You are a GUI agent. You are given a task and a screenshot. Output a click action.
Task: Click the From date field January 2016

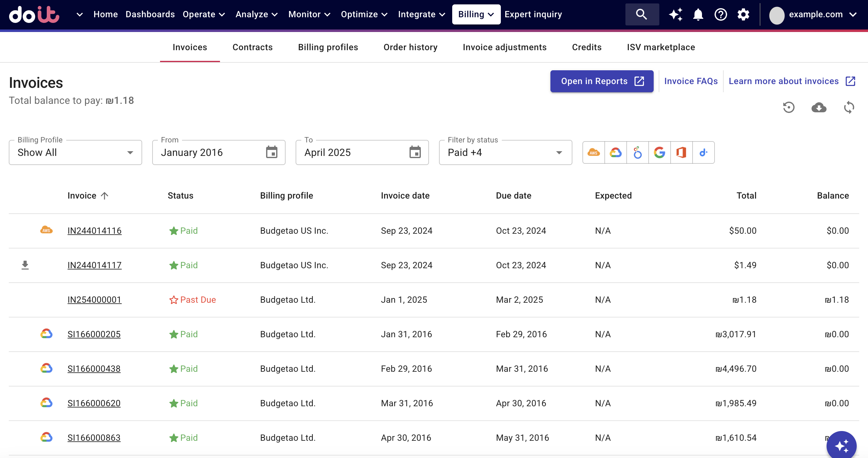(219, 152)
